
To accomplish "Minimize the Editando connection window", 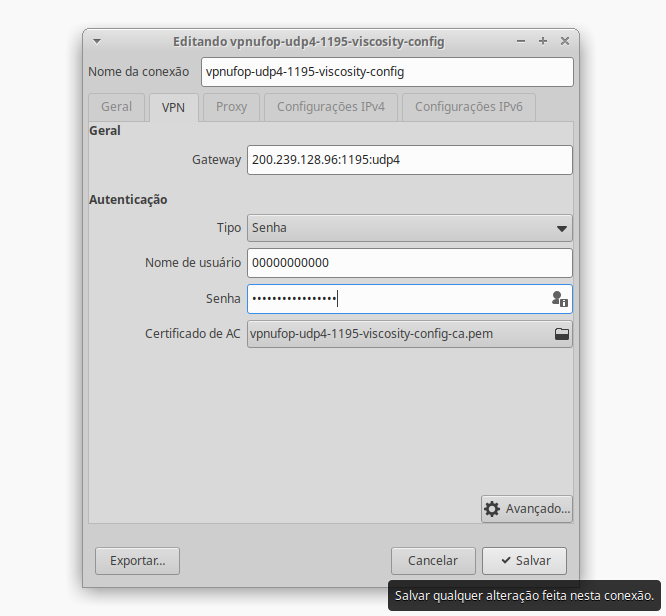I will pyautogui.click(x=521, y=41).
